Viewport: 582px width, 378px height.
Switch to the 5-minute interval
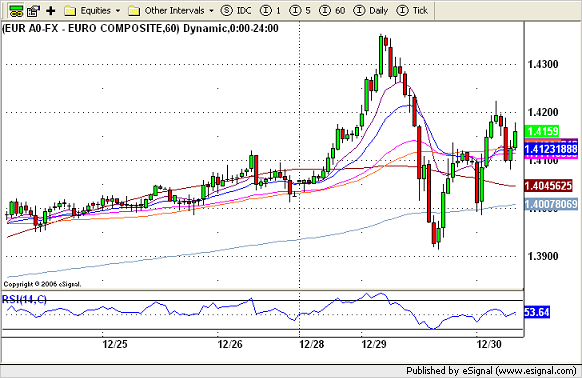pyautogui.click(x=300, y=11)
